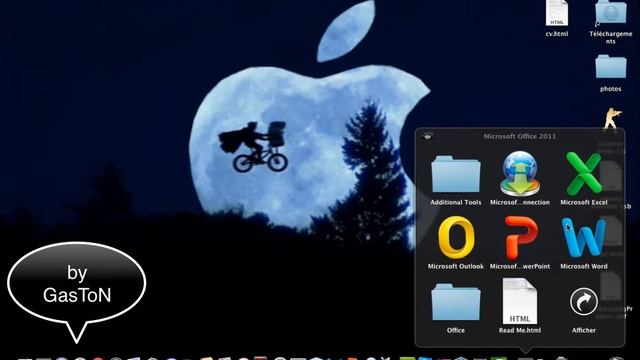Launch Microsoft Document Connection app

coord(520,174)
